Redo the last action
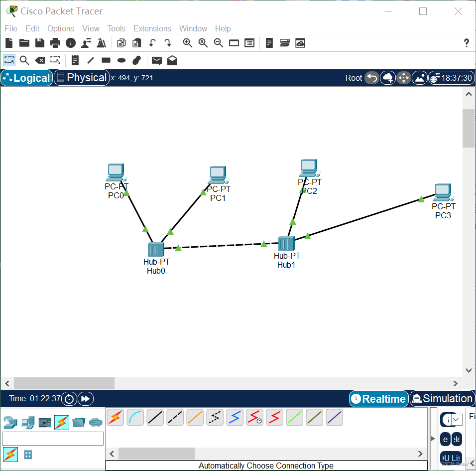 [168, 43]
